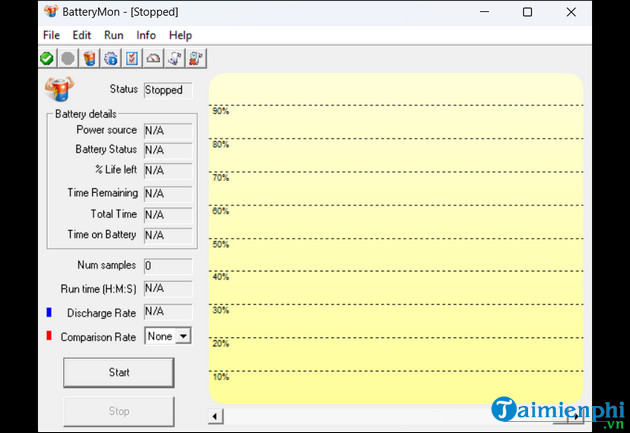630x433 pixels.
Task: Open the checklist configuration icon
Action: point(132,59)
